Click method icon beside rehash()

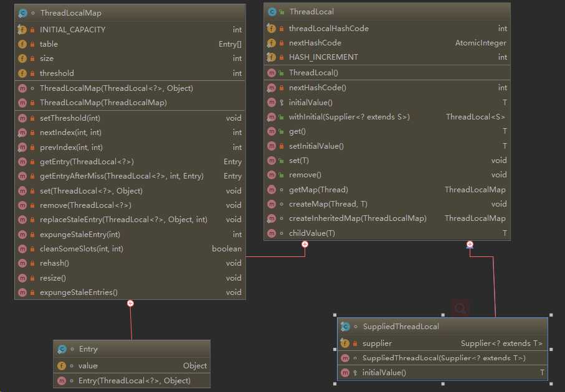[x=22, y=263]
